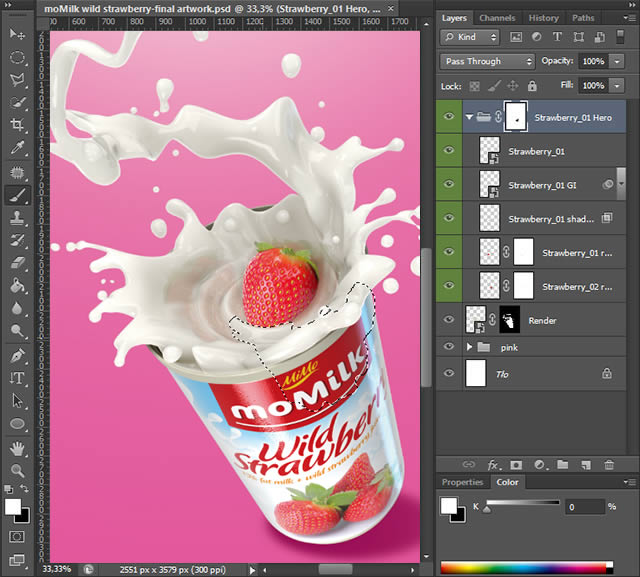Select the Pen tool
Image resolution: width=640 pixels, height=577 pixels.
[x=17, y=356]
